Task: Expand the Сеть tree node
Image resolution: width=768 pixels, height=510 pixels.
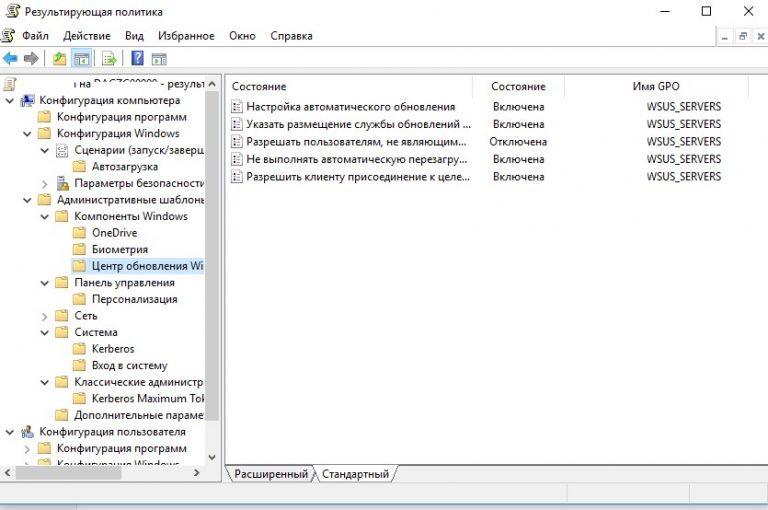Action: click(x=45, y=316)
